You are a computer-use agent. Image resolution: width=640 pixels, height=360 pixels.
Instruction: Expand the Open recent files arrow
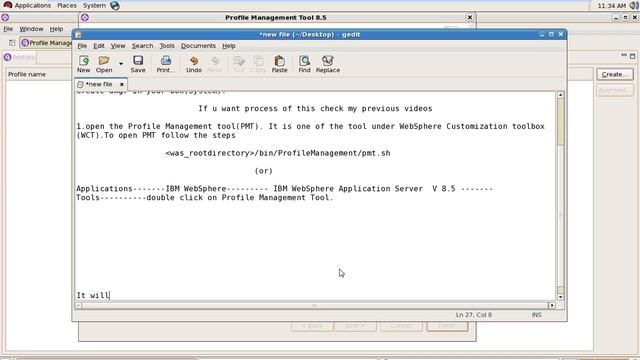click(x=121, y=64)
